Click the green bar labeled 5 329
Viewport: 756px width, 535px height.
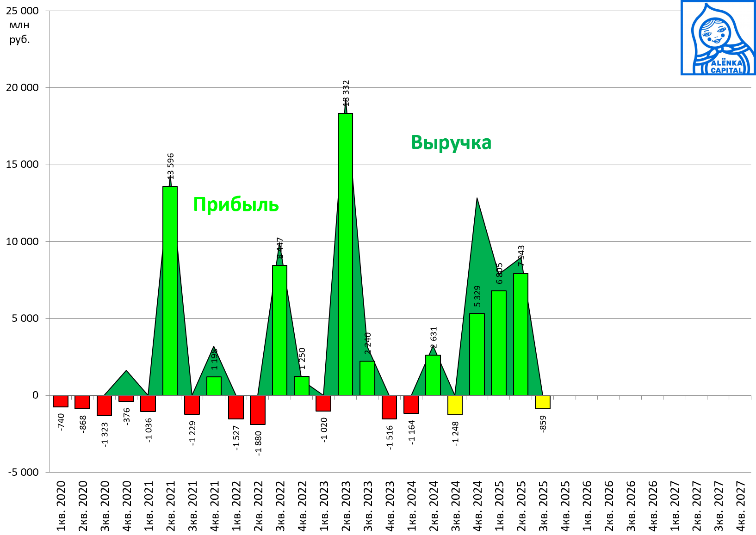coord(477,354)
